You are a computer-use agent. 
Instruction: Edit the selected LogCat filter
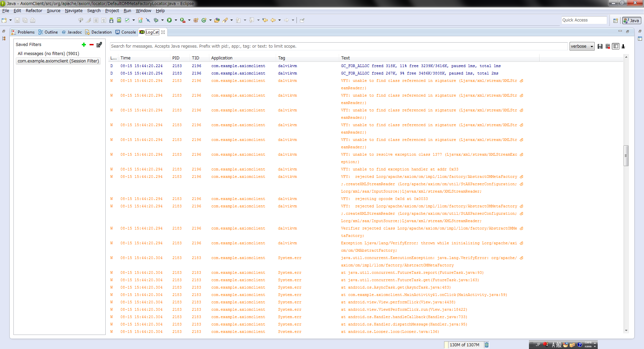click(99, 45)
